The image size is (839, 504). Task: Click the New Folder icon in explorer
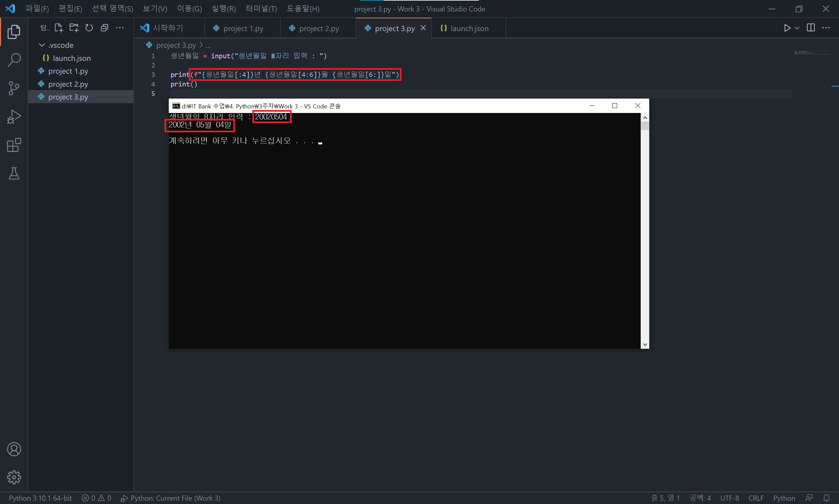pos(74,28)
